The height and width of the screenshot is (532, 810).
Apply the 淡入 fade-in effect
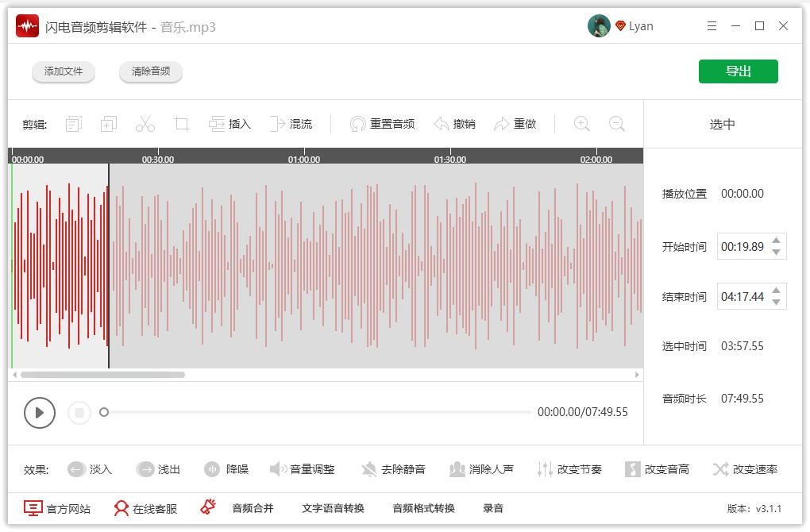coord(90,469)
